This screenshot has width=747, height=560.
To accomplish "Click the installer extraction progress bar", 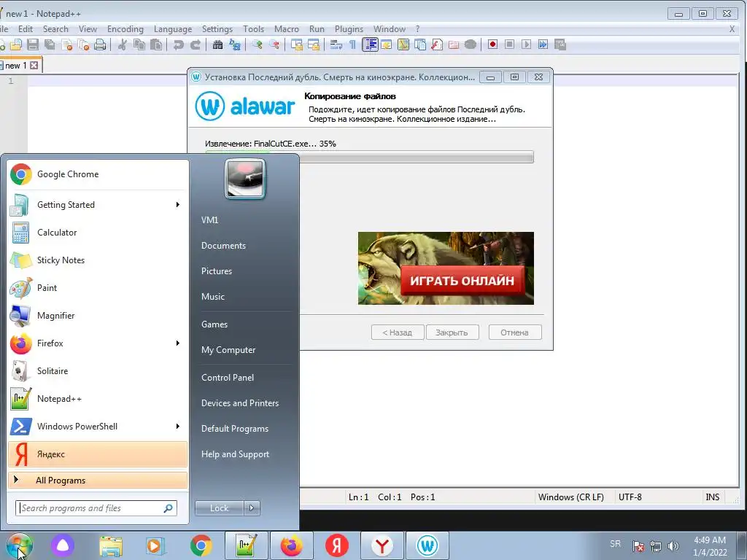I will (x=369, y=157).
